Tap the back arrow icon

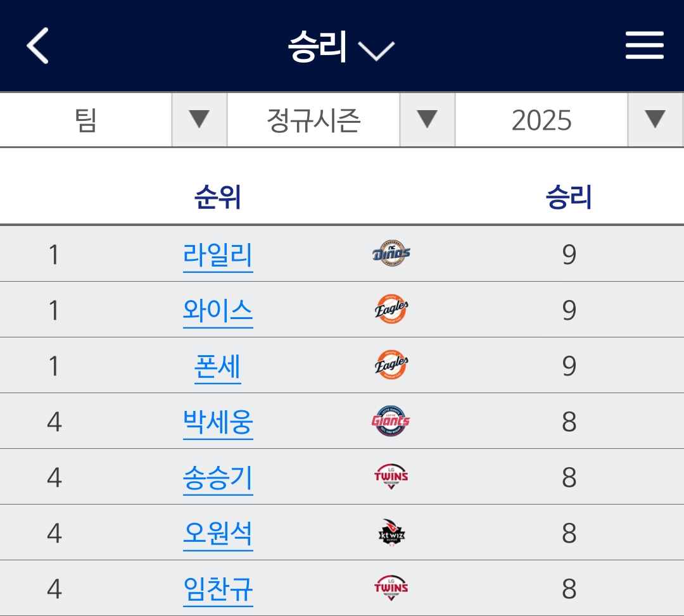point(38,46)
